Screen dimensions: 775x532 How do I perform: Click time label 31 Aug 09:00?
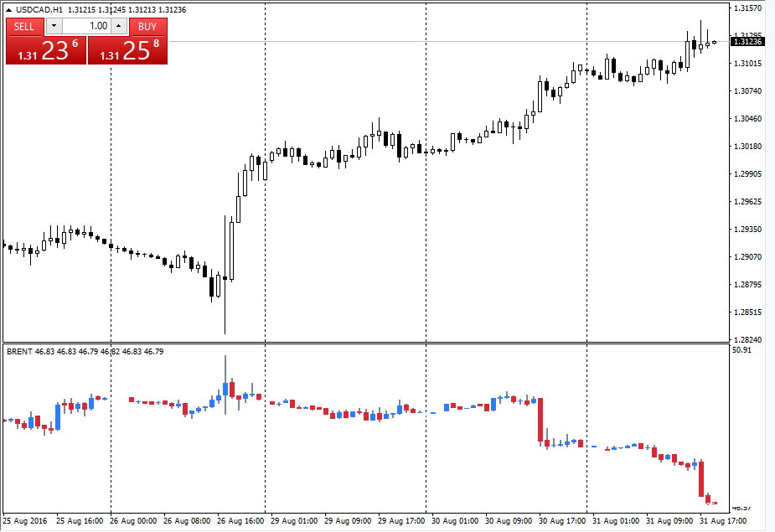[669, 521]
